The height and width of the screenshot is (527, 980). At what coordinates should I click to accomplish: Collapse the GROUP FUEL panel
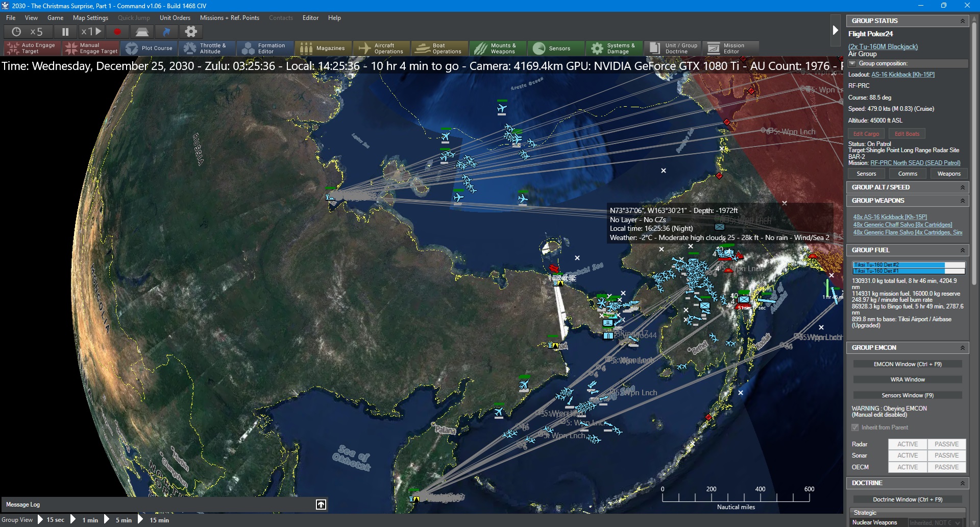(962, 250)
